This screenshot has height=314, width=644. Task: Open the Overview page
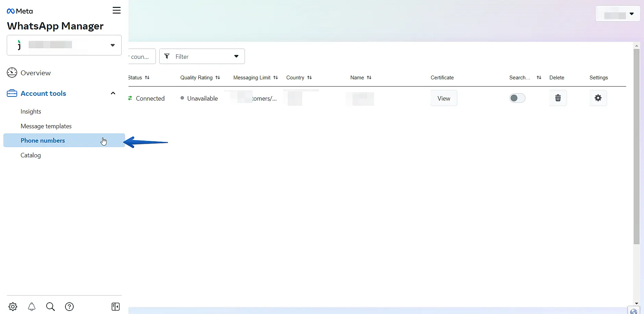pos(35,73)
